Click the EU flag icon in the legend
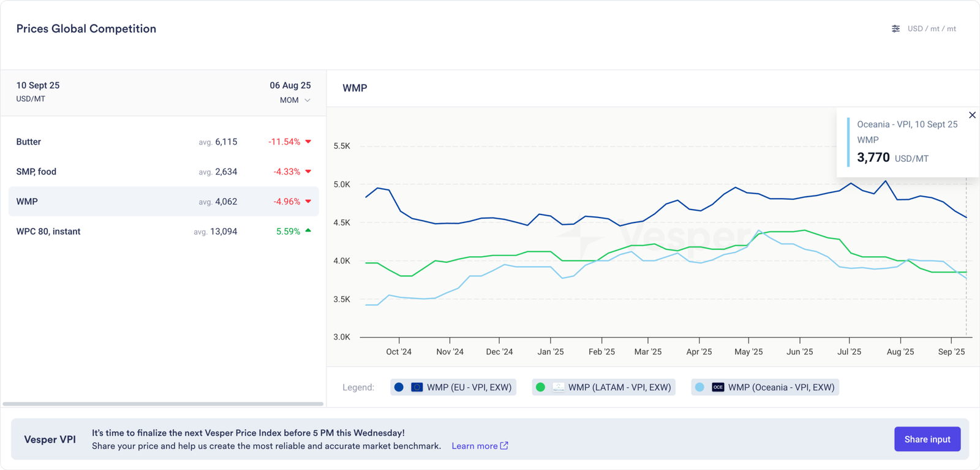 (417, 387)
